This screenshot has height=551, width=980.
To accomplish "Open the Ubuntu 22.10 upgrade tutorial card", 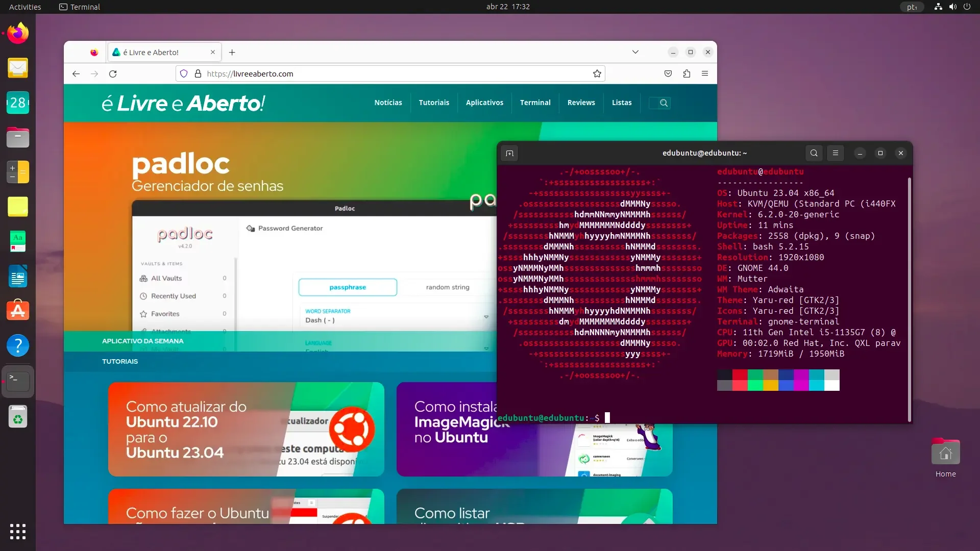I will pos(246,429).
